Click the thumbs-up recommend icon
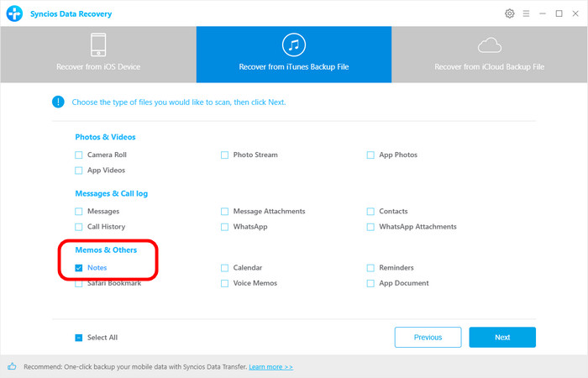This screenshot has height=378, width=588. [x=12, y=366]
